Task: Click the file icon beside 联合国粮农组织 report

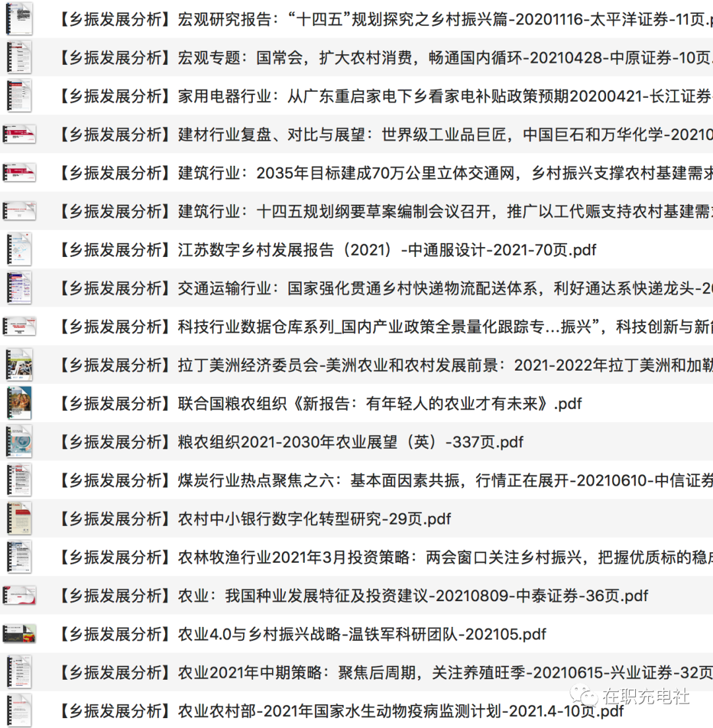Action: (18, 403)
